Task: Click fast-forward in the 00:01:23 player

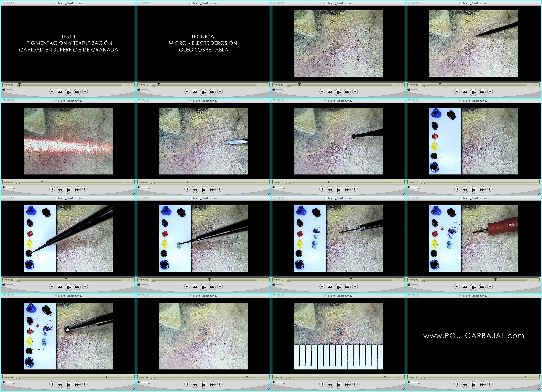Action: (77, 287)
